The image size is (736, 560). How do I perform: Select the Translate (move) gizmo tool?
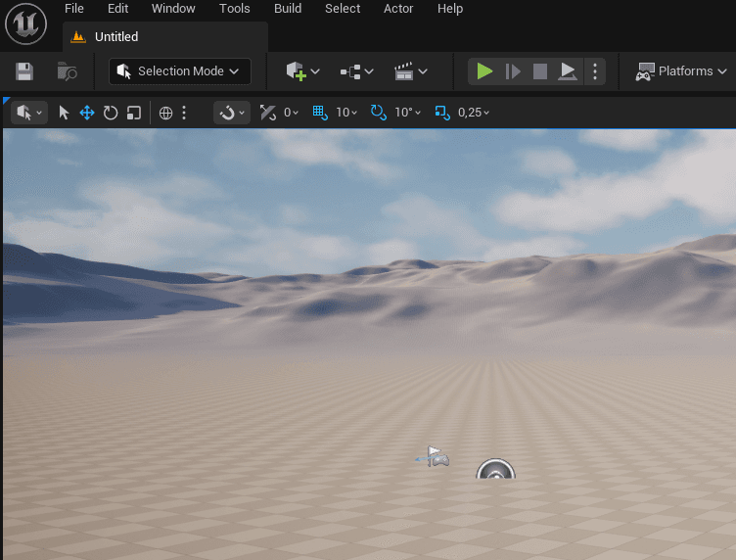(87, 113)
